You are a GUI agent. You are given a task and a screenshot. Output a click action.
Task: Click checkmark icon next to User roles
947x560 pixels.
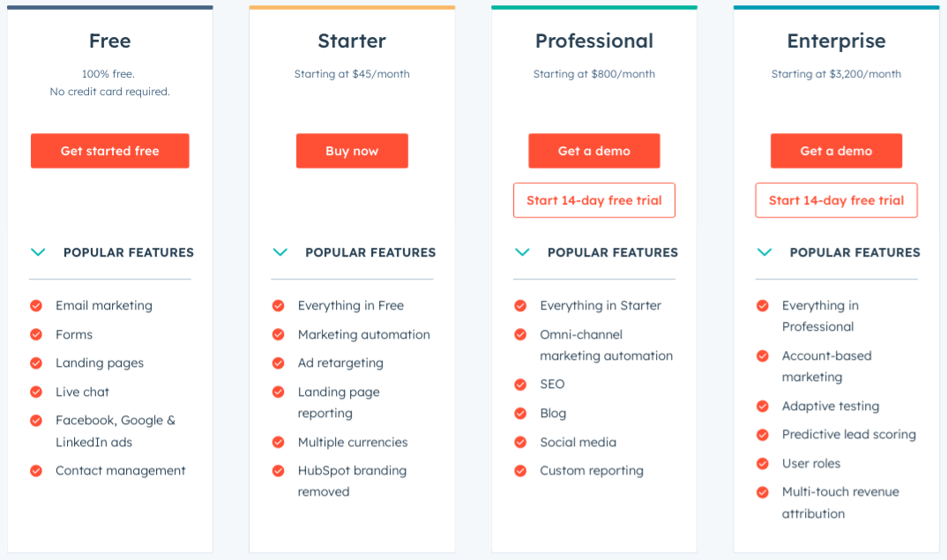(x=763, y=463)
